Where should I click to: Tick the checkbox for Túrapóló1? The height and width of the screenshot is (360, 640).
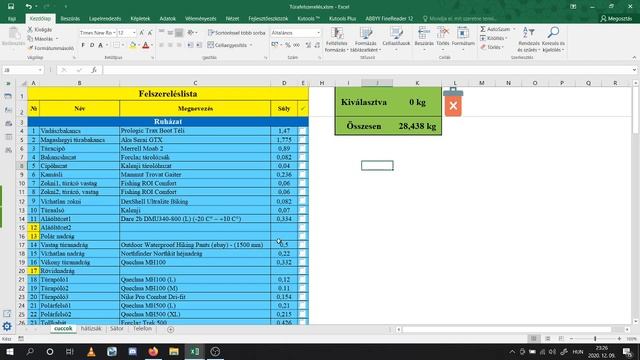pyautogui.click(x=302, y=280)
